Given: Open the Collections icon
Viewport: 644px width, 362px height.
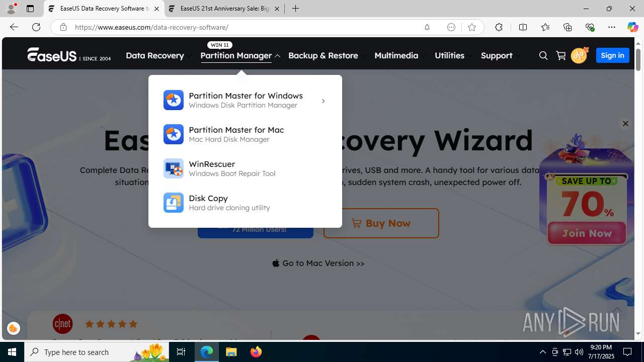Looking at the screenshot, I should [568, 27].
